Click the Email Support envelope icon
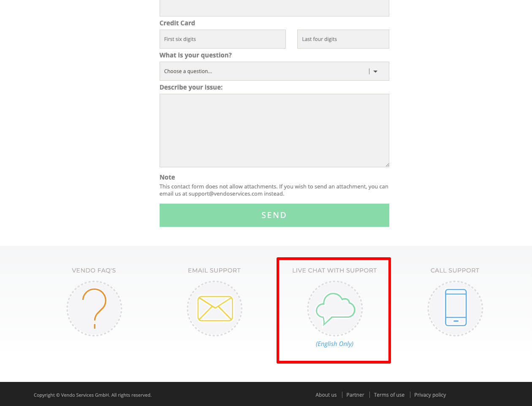532x406 pixels. (x=215, y=308)
